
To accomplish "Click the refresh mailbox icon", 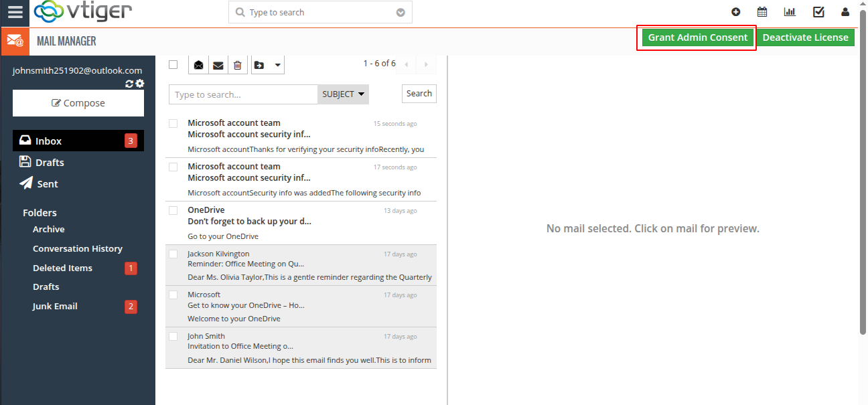I will (129, 84).
